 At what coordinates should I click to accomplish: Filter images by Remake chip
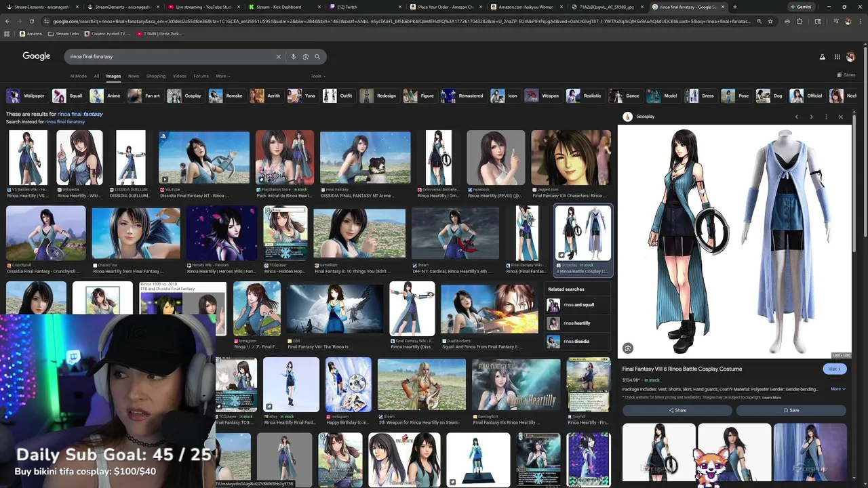point(226,96)
